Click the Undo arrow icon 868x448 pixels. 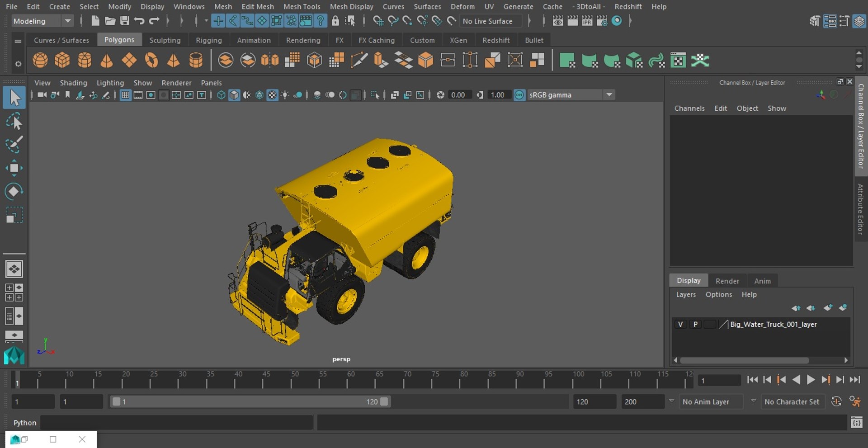[139, 21]
